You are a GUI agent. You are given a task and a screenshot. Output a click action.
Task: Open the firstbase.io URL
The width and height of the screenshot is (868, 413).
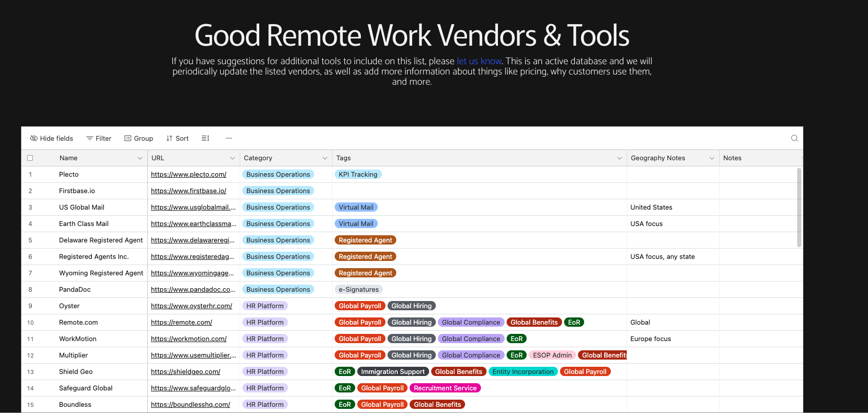click(188, 191)
